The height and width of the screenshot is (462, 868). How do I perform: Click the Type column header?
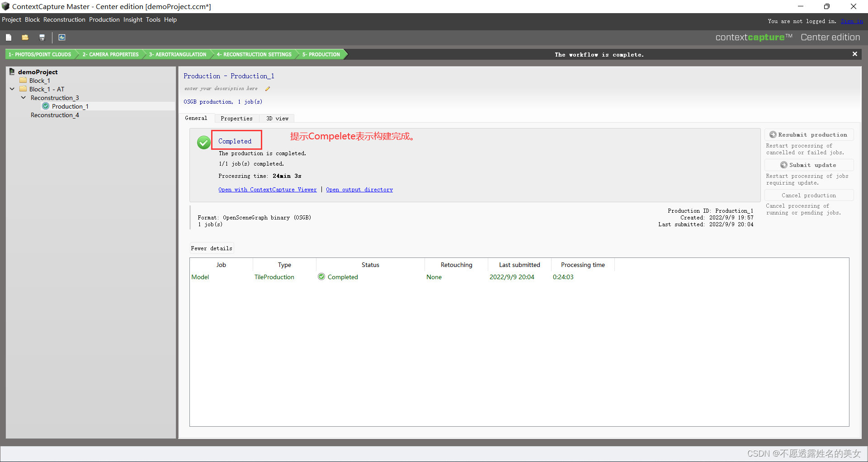click(x=284, y=265)
